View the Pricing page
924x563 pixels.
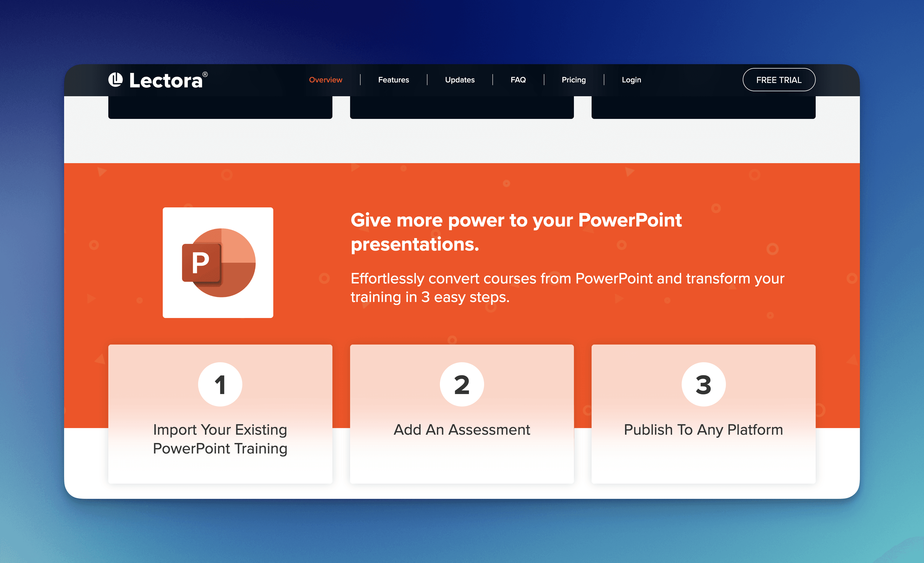click(573, 80)
